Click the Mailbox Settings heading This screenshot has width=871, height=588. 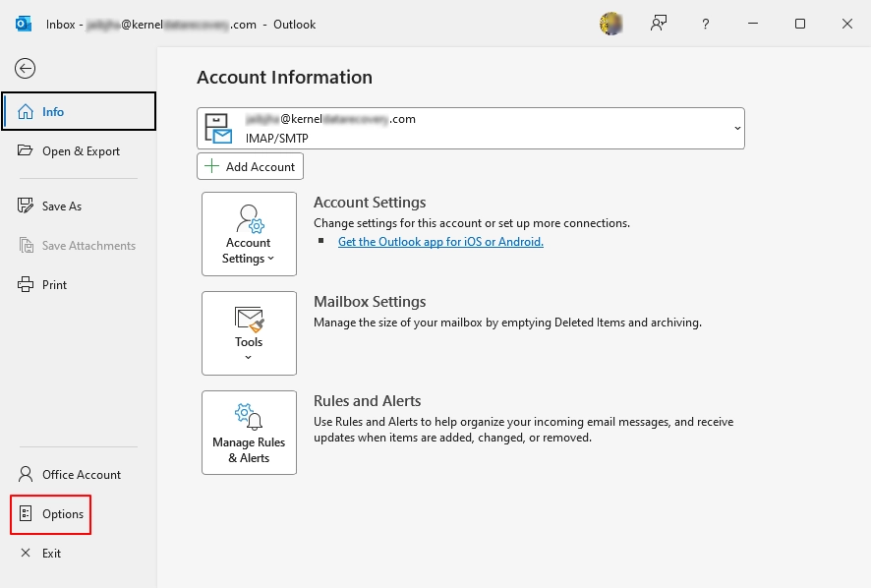(x=370, y=302)
